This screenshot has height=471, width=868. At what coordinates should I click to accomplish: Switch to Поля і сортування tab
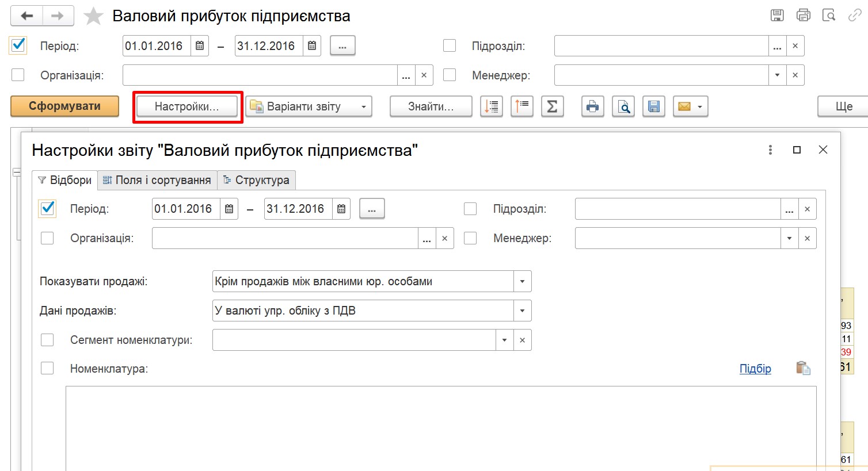point(157,180)
